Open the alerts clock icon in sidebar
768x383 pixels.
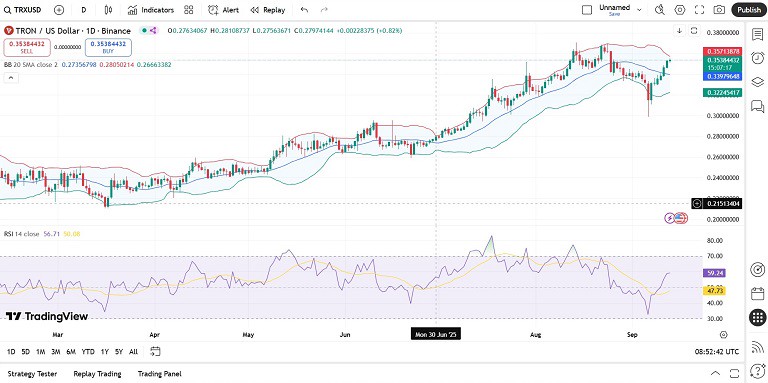point(757,58)
